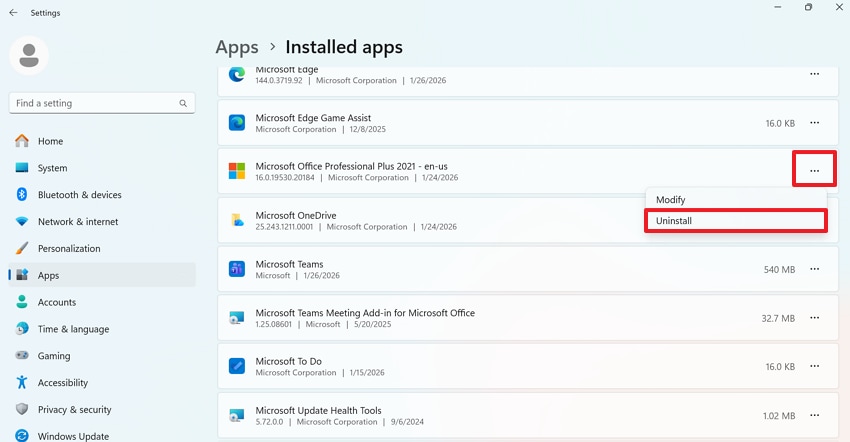The image size is (850, 442).
Task: Open more options for Microsoft Edge Game Assist
Action: point(814,123)
